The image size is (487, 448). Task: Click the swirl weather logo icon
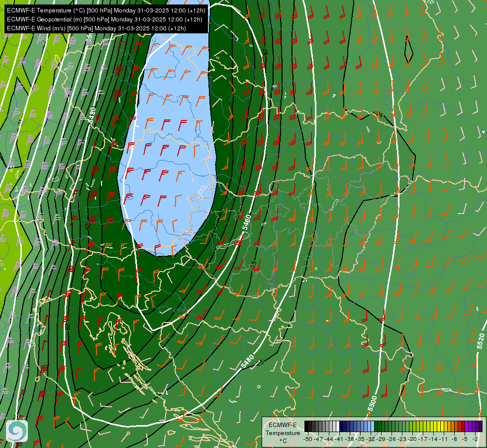(x=17, y=431)
